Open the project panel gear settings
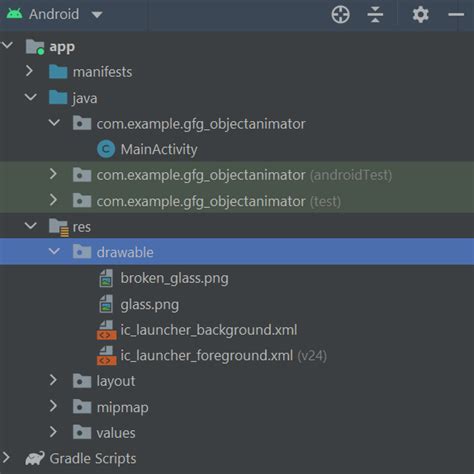Viewport: 474px width, 474px height. pyautogui.click(x=420, y=15)
